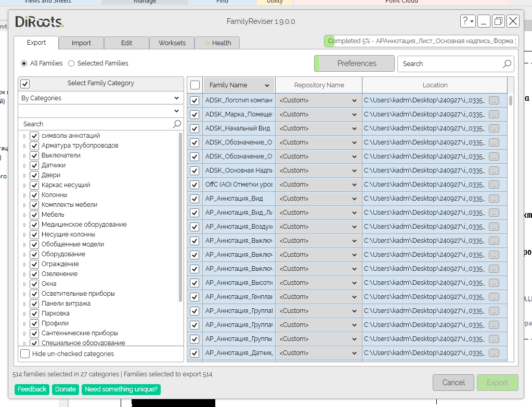Open the By Categories dropdown
This screenshot has height=407, width=532.
pyautogui.click(x=100, y=98)
